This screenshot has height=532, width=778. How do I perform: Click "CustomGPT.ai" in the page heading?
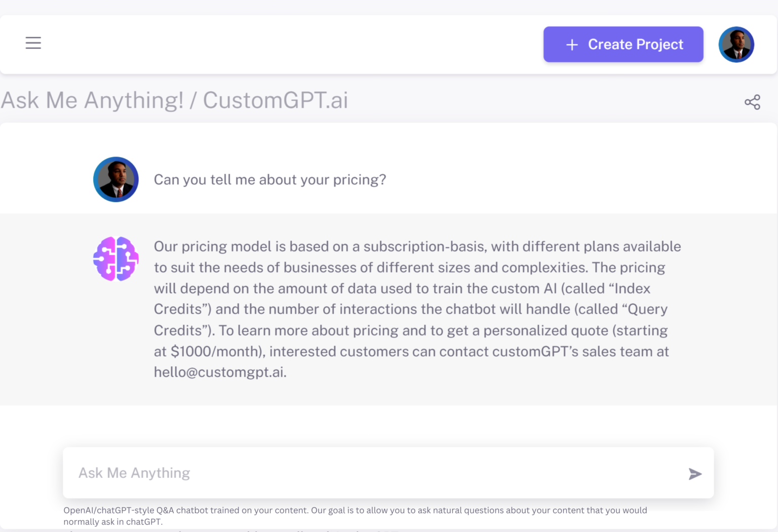[x=276, y=100]
